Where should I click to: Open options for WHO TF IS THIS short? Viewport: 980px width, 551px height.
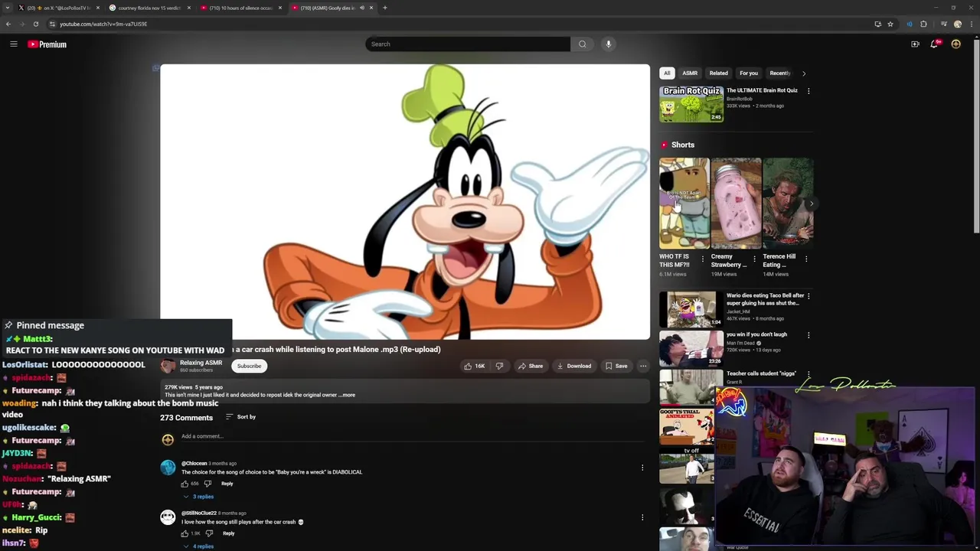(x=703, y=259)
